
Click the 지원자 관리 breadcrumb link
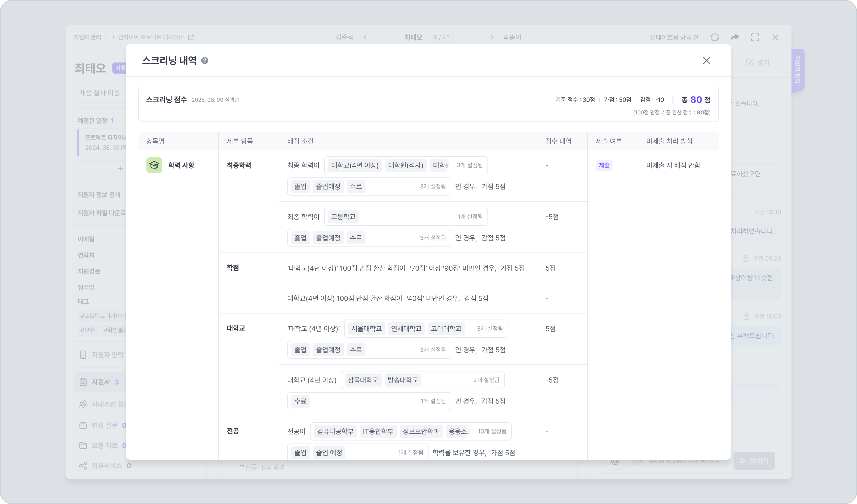[x=87, y=37]
